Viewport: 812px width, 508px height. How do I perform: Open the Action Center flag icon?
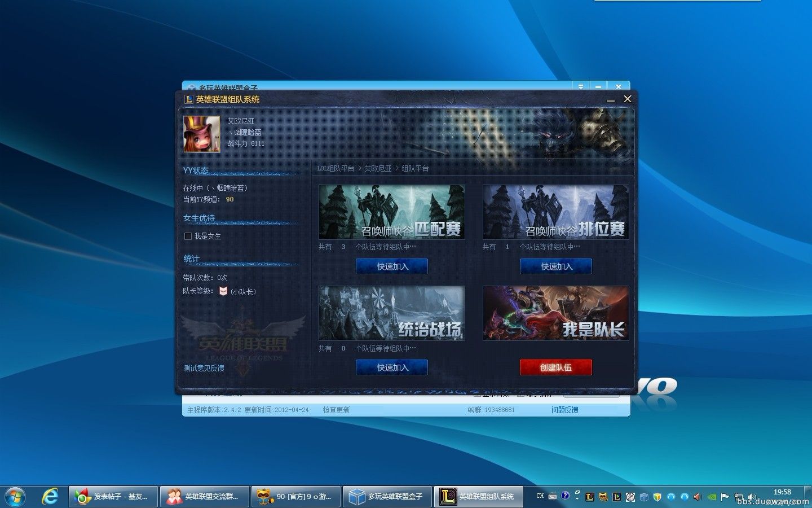tap(725, 497)
